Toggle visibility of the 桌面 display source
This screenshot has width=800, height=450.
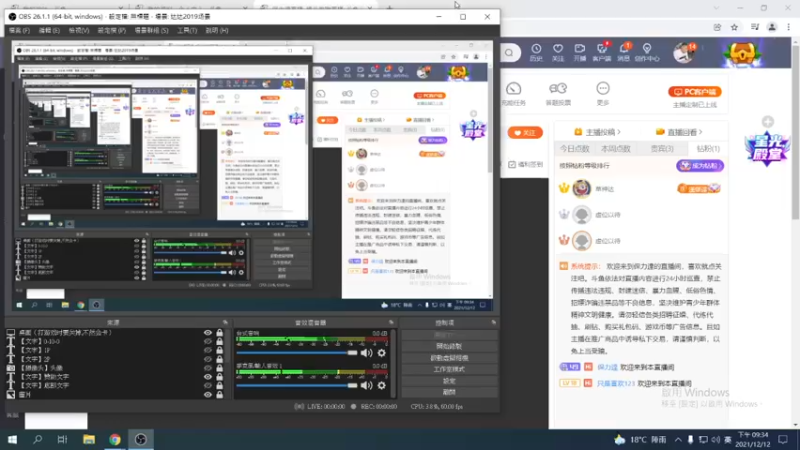208,333
